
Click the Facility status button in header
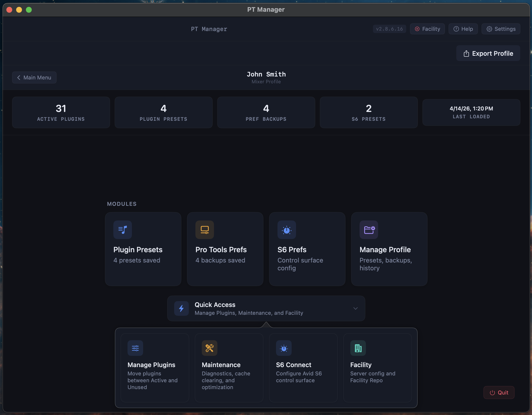point(427,29)
